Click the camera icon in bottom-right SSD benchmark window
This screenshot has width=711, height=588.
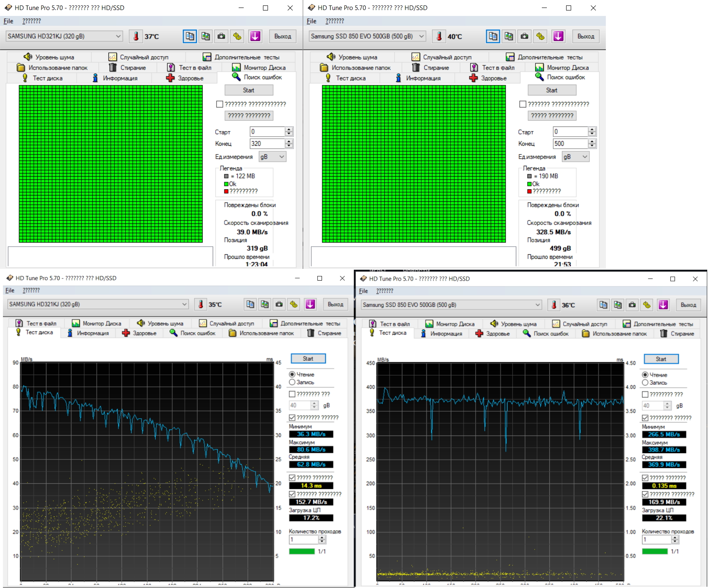click(632, 305)
